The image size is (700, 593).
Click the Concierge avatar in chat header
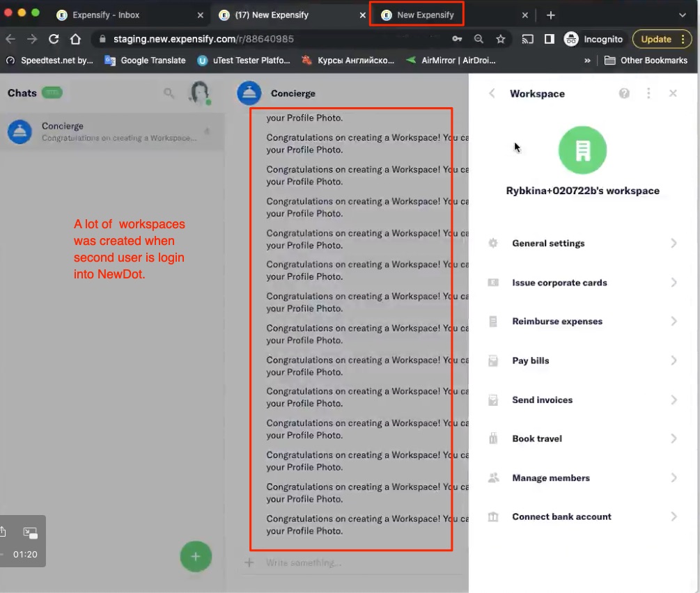[x=249, y=93]
